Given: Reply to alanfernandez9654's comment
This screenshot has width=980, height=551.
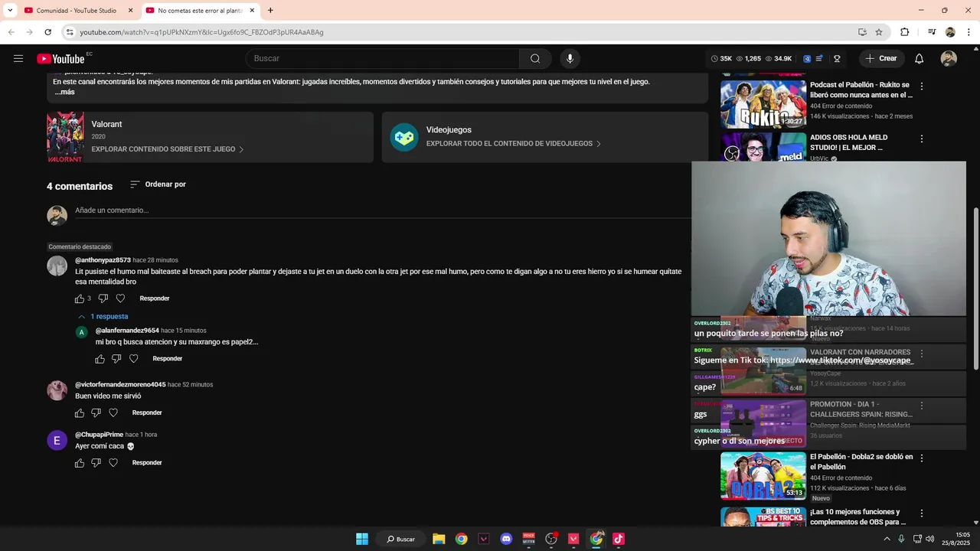Looking at the screenshot, I should point(168,359).
